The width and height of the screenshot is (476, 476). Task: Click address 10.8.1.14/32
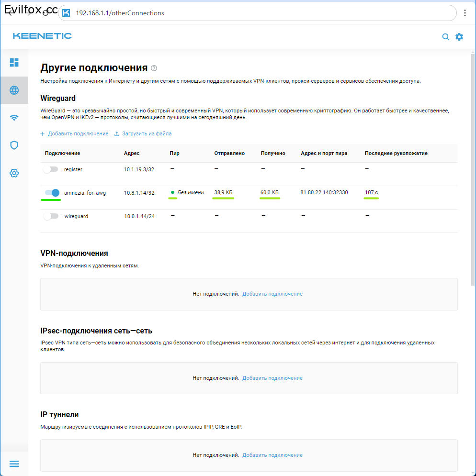point(139,193)
